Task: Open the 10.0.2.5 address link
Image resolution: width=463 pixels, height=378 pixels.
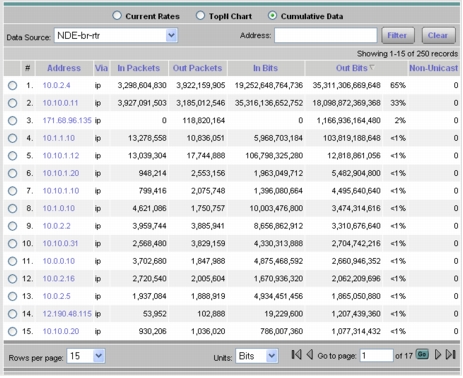Action: pos(57,296)
